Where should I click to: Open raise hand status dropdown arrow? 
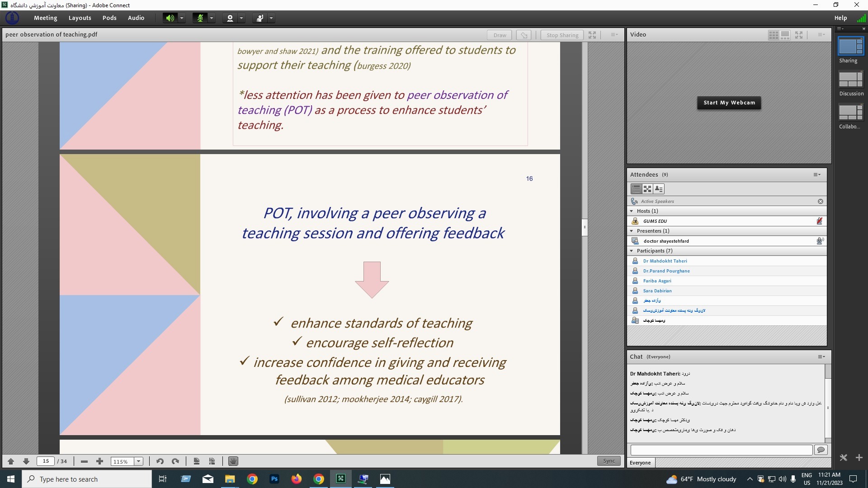click(271, 18)
